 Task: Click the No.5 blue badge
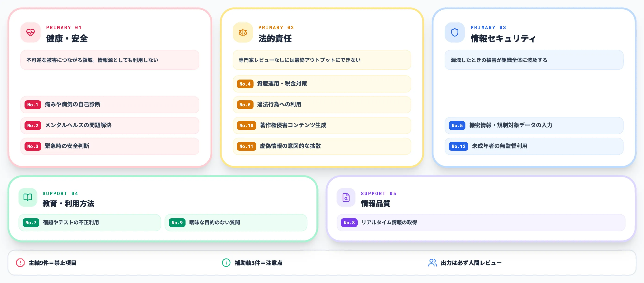click(x=457, y=125)
